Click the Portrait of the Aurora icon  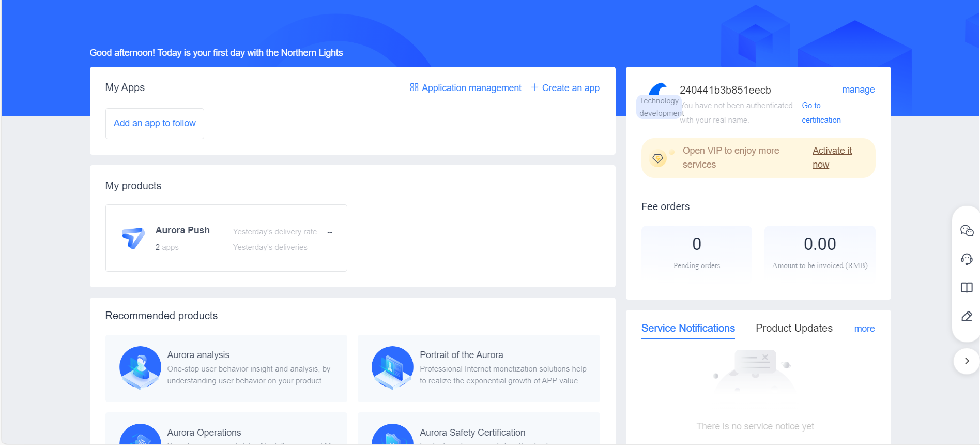pyautogui.click(x=392, y=367)
